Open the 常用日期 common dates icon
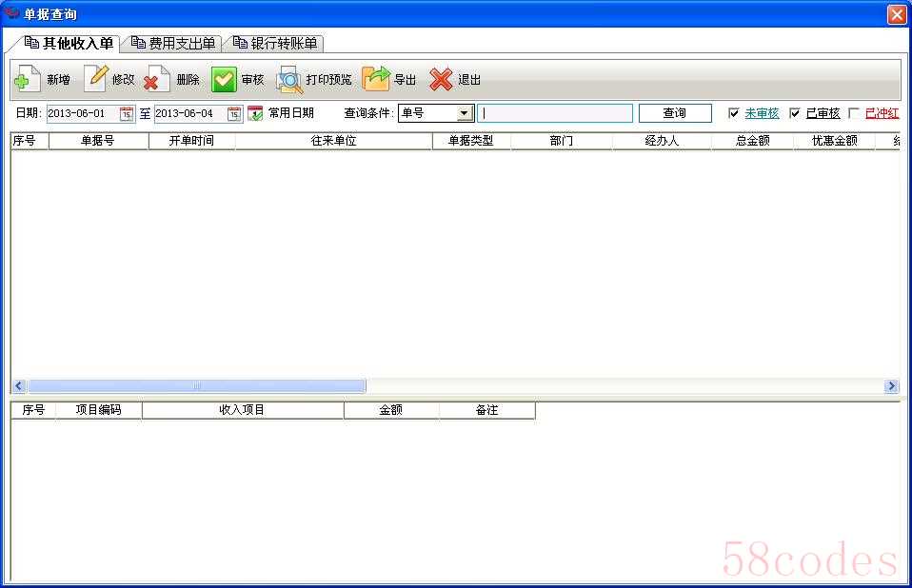912x588 pixels. pyautogui.click(x=255, y=113)
